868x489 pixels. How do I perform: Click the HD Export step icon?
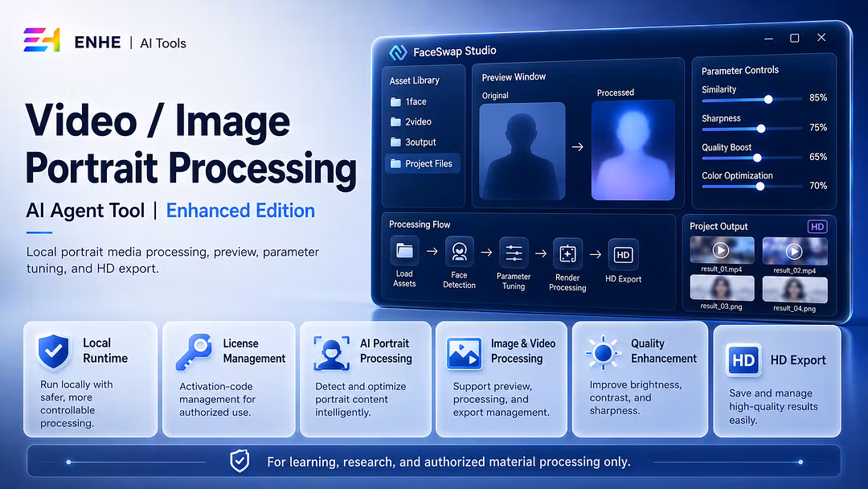point(623,255)
